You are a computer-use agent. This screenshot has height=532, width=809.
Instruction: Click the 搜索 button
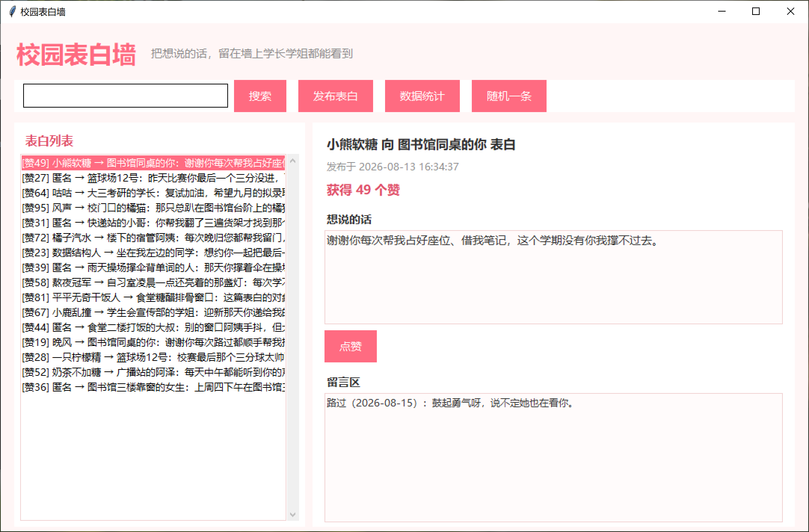coord(260,96)
